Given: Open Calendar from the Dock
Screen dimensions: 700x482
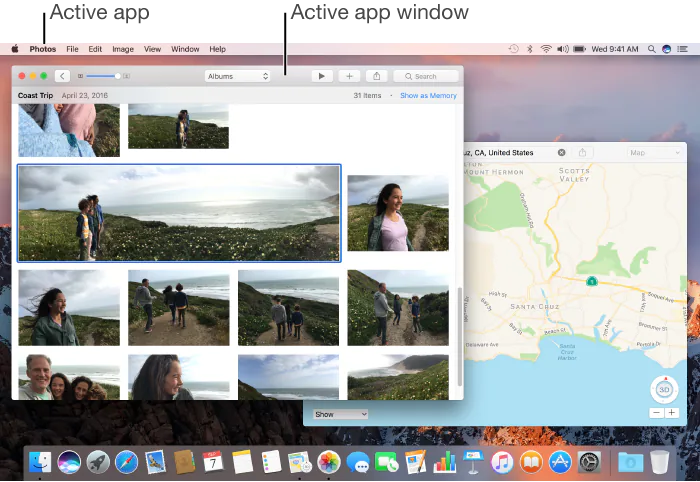Looking at the screenshot, I should (x=213, y=461).
